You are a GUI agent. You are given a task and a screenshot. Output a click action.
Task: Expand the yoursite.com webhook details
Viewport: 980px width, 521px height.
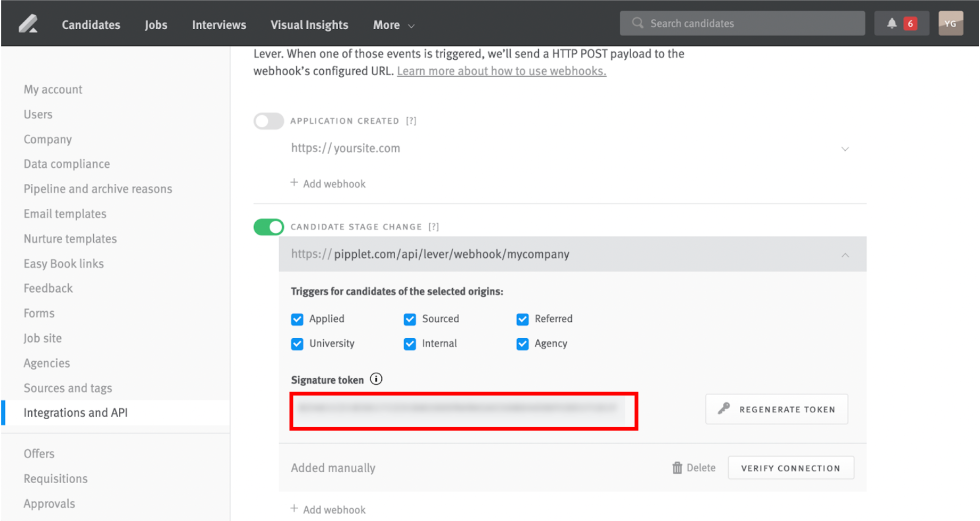click(x=845, y=149)
